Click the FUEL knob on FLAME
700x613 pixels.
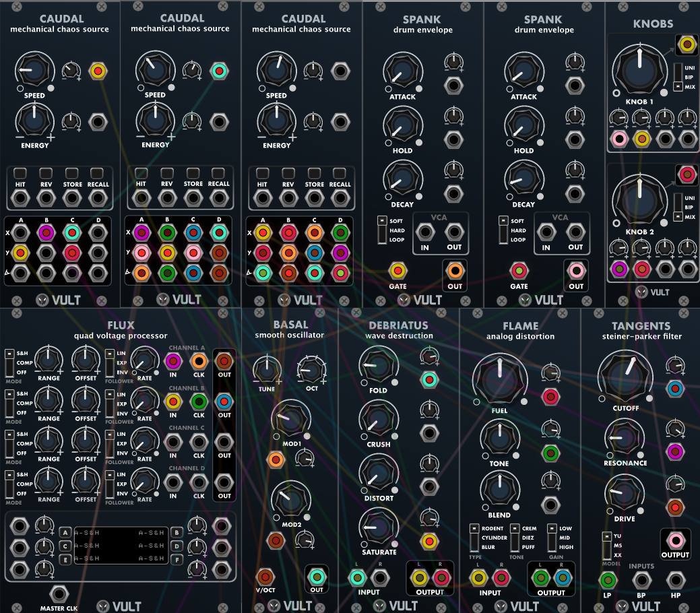click(499, 381)
